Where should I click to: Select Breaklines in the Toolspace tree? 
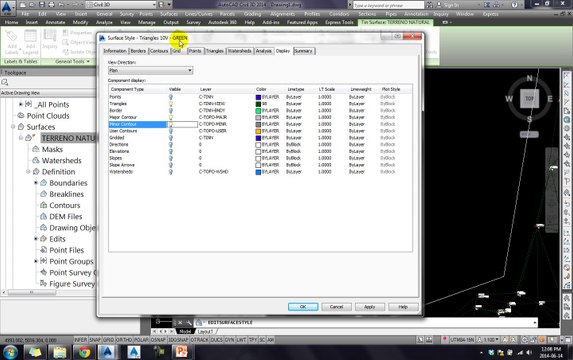tap(67, 194)
